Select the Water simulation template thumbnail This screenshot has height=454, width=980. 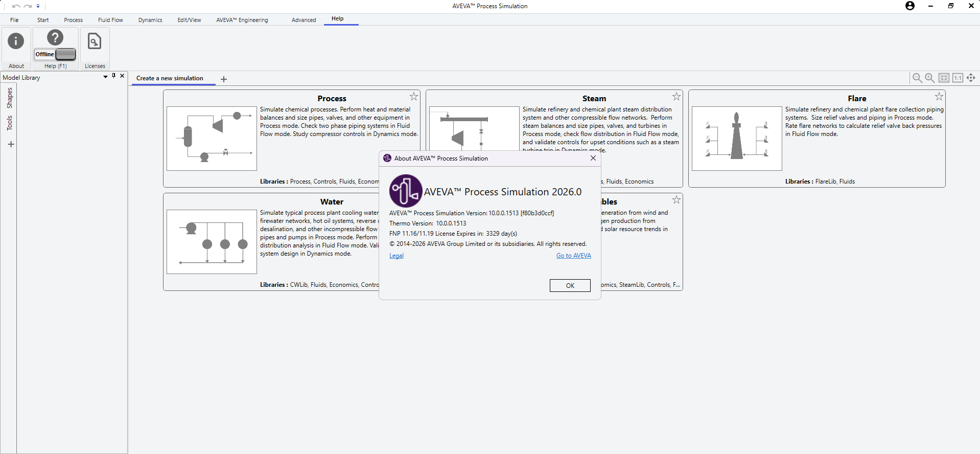[212, 241]
